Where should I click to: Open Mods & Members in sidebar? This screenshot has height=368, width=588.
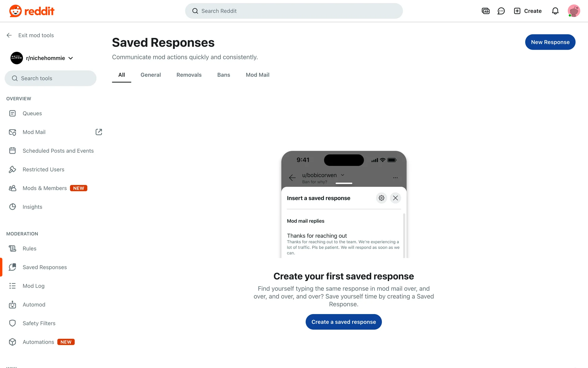tap(45, 188)
